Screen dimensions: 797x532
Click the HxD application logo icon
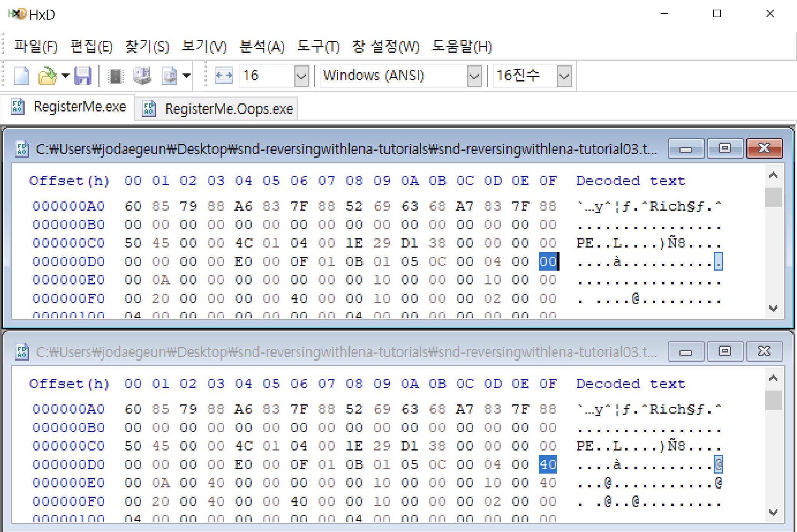click(18, 14)
